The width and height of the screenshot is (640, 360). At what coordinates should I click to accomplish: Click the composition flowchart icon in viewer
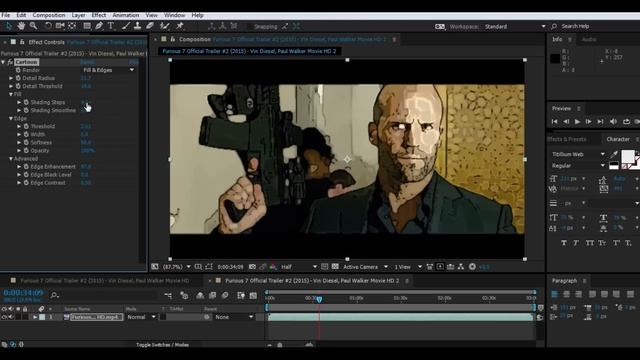[461, 267]
